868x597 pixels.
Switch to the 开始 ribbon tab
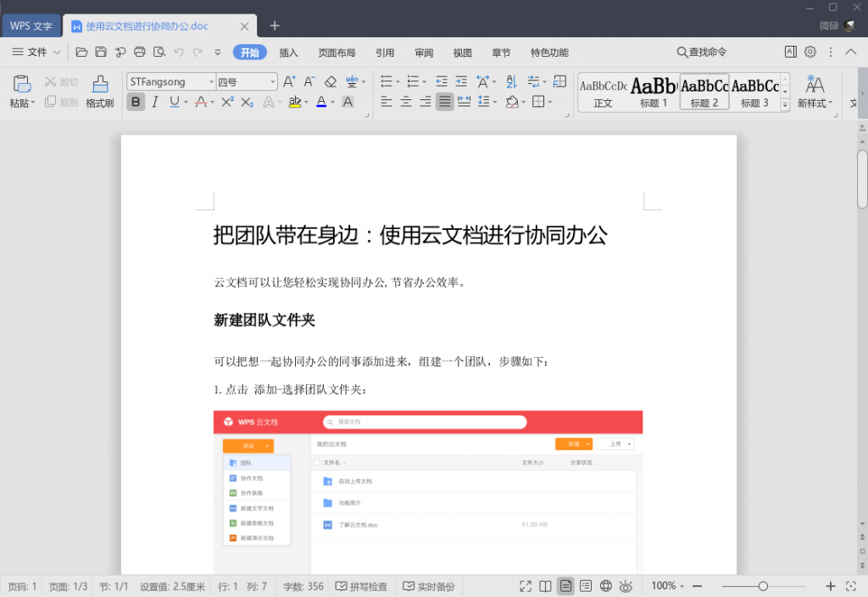tap(250, 52)
